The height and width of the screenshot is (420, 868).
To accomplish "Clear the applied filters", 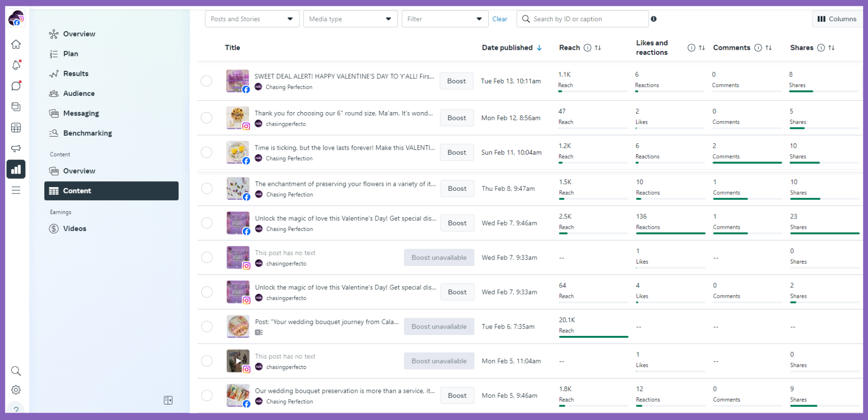I will [x=500, y=19].
